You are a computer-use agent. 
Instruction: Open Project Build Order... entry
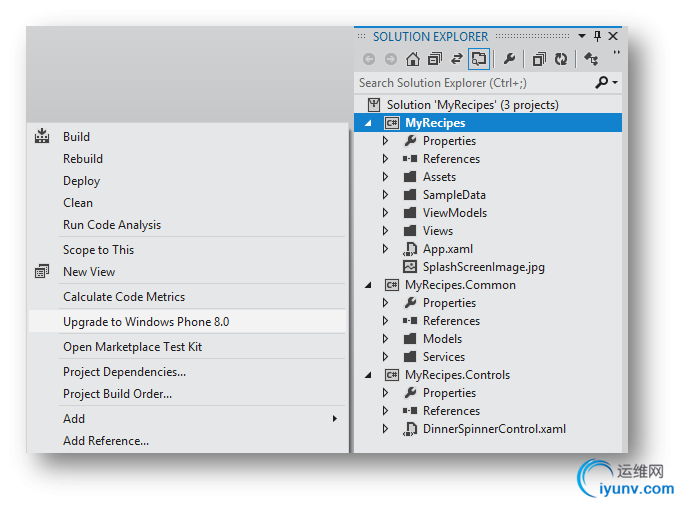tap(189, 394)
